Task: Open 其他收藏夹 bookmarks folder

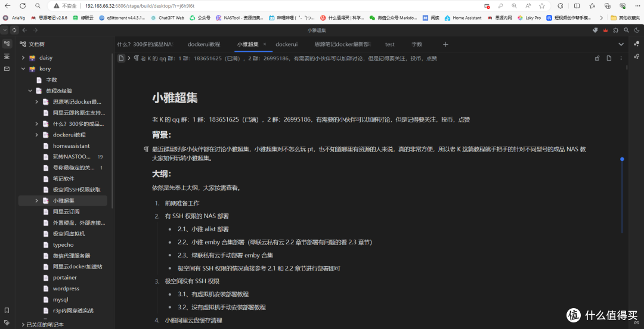Action: [625, 18]
